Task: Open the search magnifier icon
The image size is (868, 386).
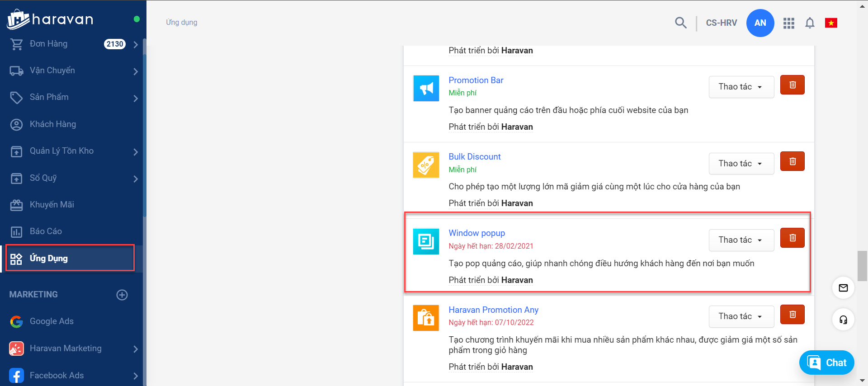Action: click(680, 23)
